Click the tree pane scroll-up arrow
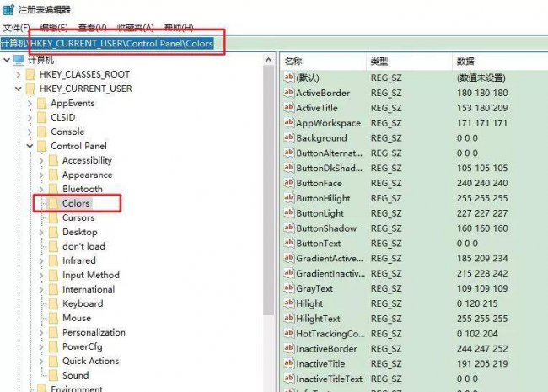Viewport: 548px width, 392px height. click(268, 60)
